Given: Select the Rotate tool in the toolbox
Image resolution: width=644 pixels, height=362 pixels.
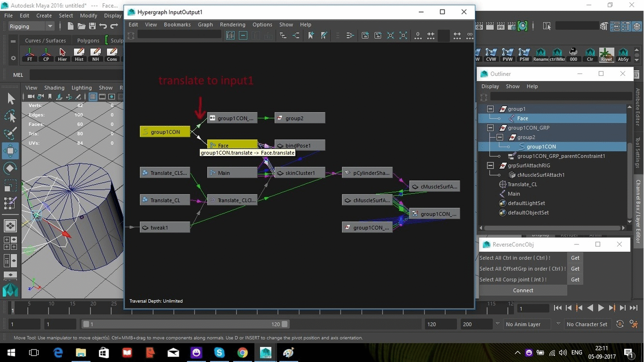Looking at the screenshot, I should [x=11, y=168].
